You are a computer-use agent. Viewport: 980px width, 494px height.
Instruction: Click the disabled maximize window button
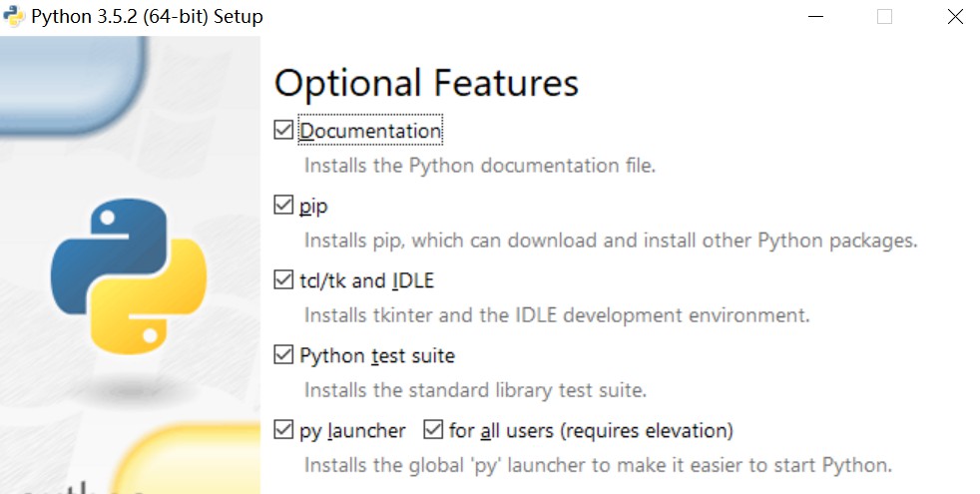coord(884,17)
